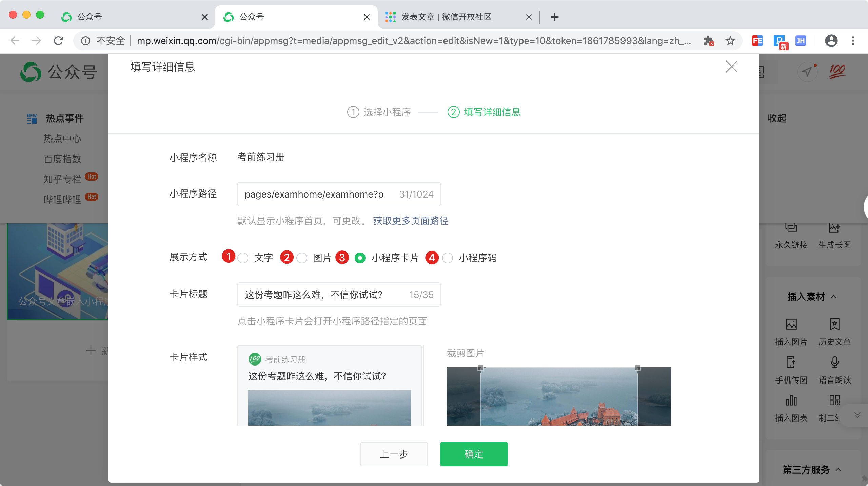
Task: Select 图片 display mode
Action: [x=302, y=258]
